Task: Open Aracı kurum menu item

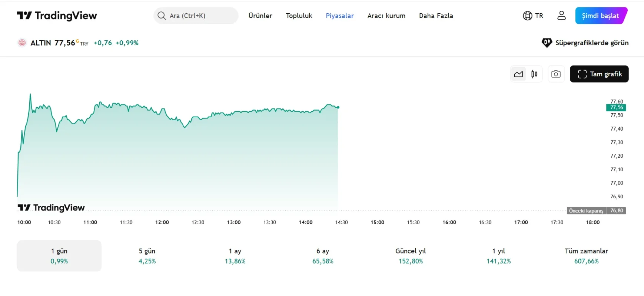Action: 386,16
